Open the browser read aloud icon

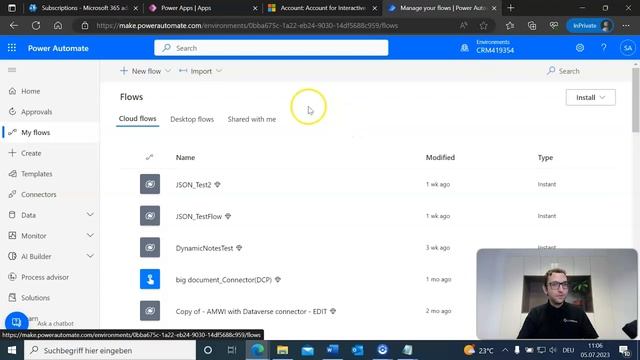[464, 26]
